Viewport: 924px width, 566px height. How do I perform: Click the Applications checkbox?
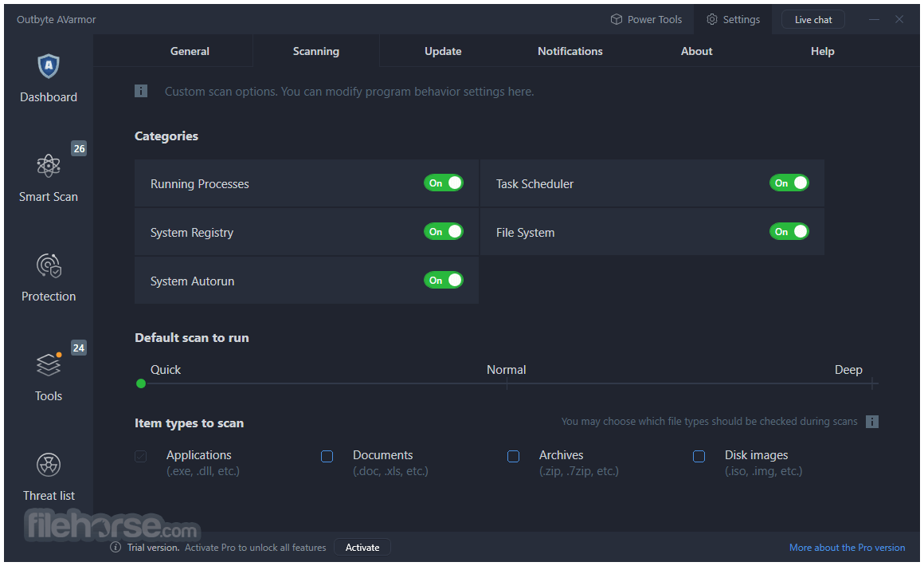141,456
